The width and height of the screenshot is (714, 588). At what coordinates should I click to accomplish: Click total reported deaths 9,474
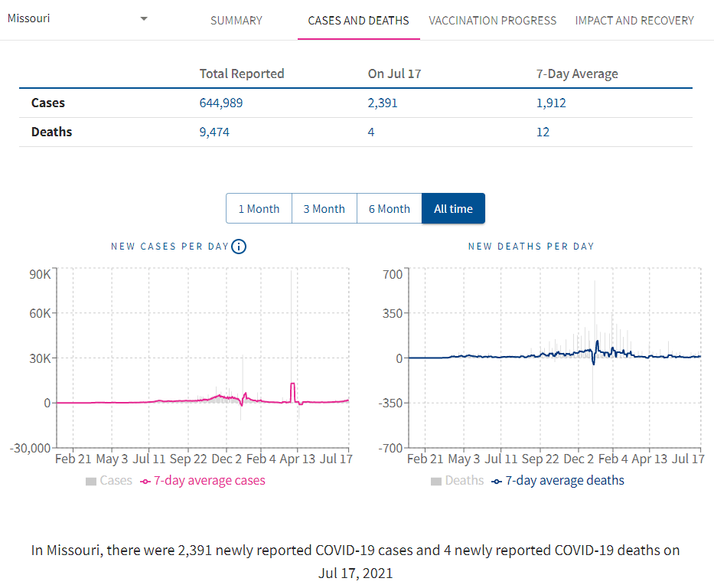click(214, 132)
